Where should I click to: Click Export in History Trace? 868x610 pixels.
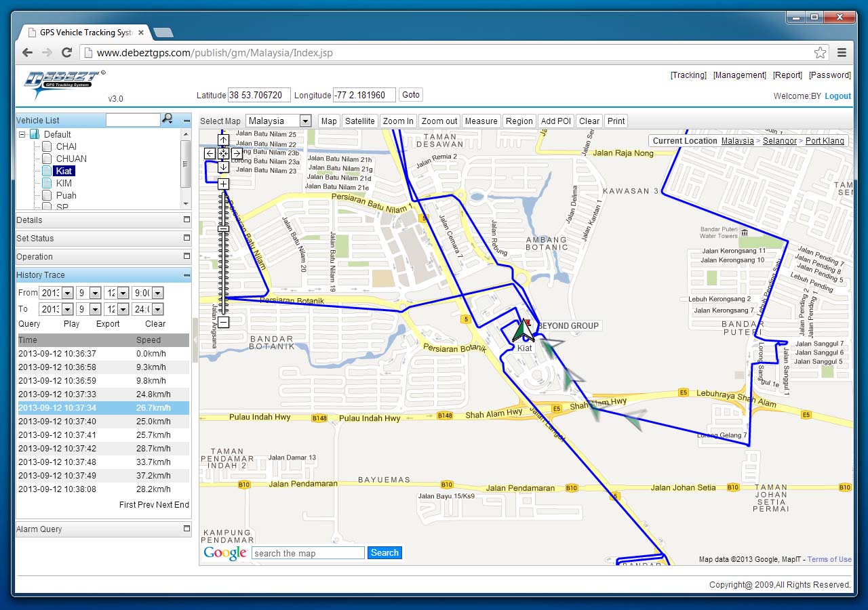click(108, 324)
